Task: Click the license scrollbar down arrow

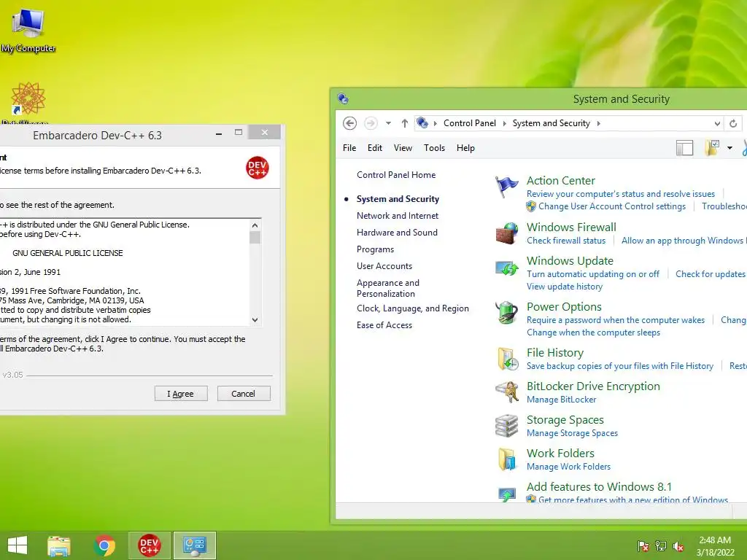Action: (255, 319)
